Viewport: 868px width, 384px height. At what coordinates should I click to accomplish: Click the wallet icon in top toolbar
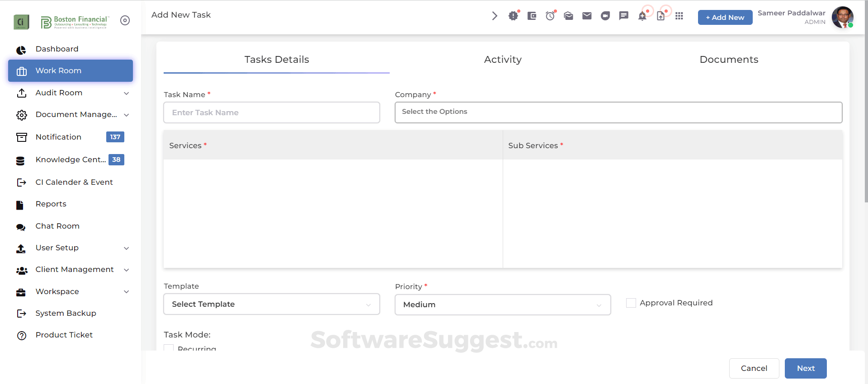[532, 16]
